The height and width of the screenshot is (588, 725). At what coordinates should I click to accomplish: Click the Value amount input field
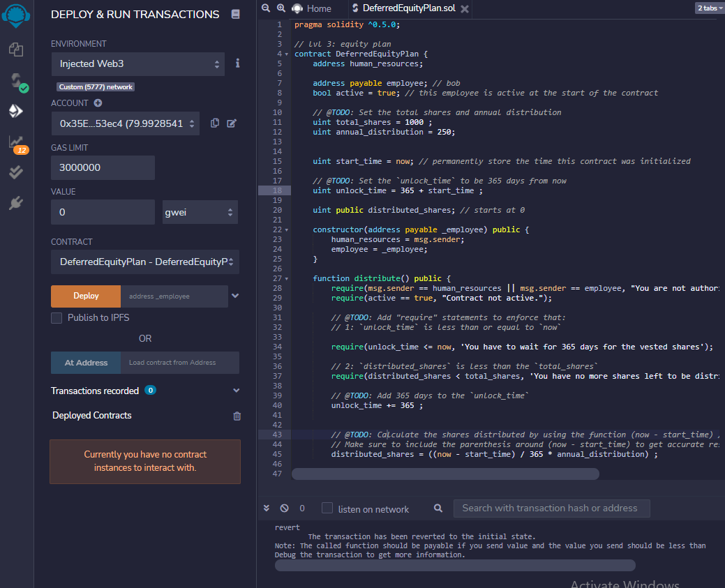[103, 212]
